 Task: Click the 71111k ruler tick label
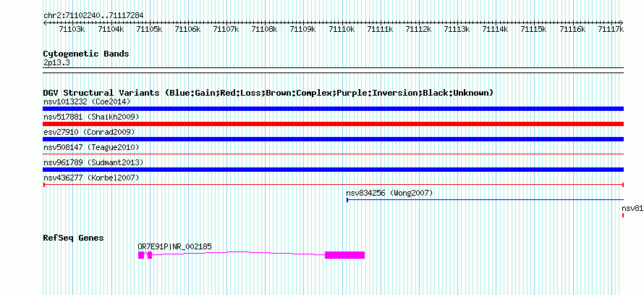point(380,29)
